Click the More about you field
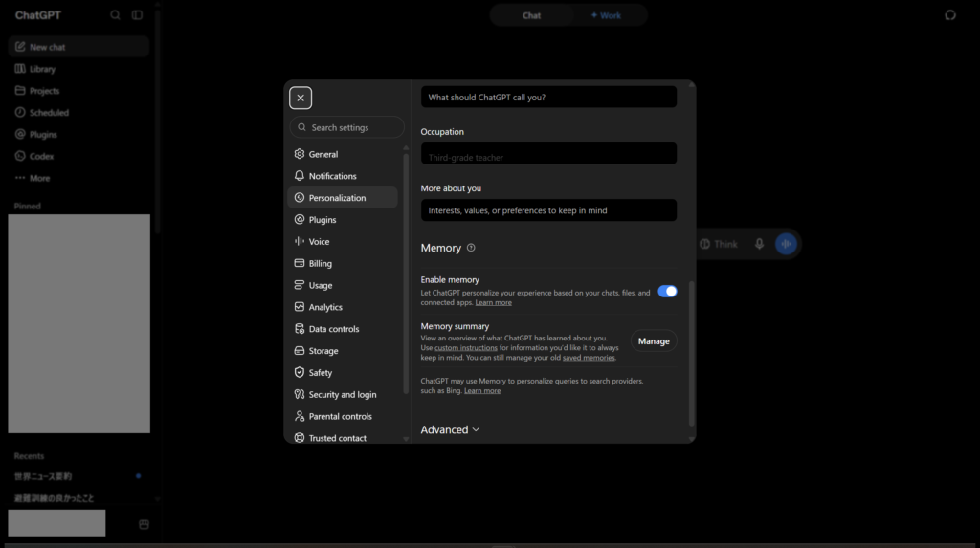 coord(548,210)
